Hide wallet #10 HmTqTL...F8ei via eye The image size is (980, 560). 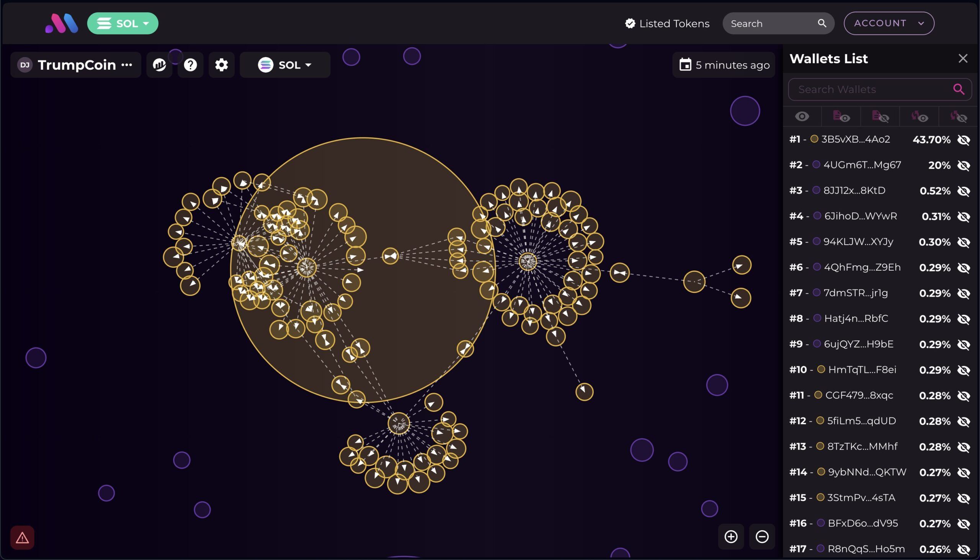click(964, 370)
